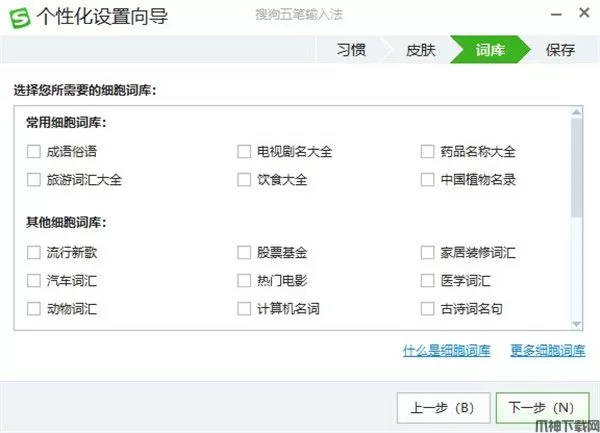Enable the 成语俗语 checkbox
Screen dimensions: 600x433
point(34,152)
